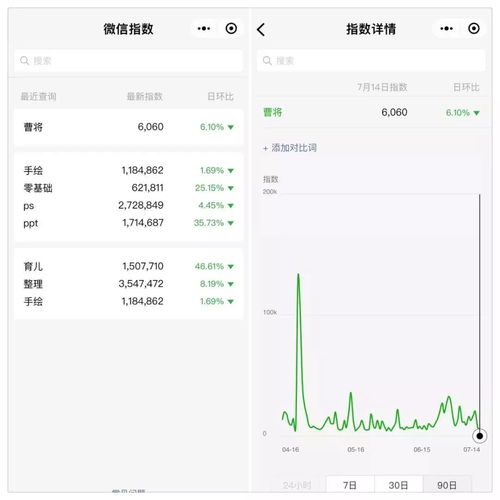Click the green 曹将 keyword in 指数详情
Screen dimensions: 500x500
(x=273, y=112)
